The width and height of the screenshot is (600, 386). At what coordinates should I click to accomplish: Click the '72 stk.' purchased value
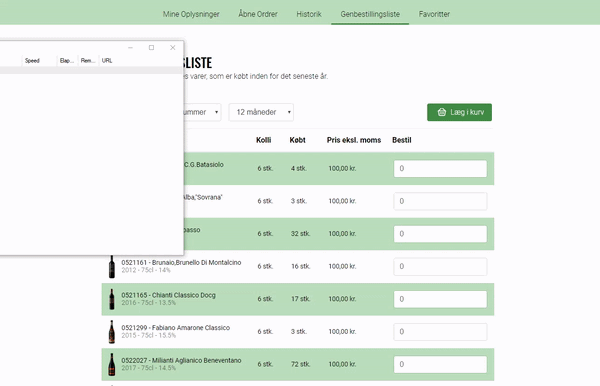tap(300, 364)
